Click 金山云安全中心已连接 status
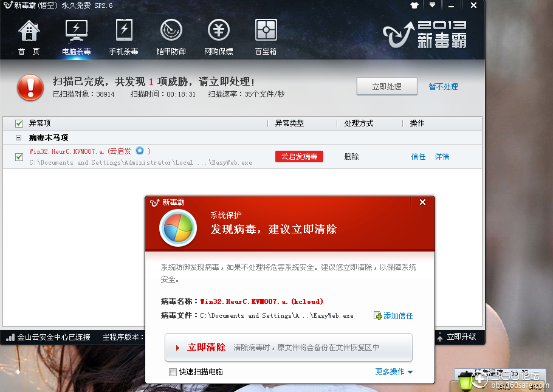This screenshot has width=553, height=392. [x=53, y=337]
